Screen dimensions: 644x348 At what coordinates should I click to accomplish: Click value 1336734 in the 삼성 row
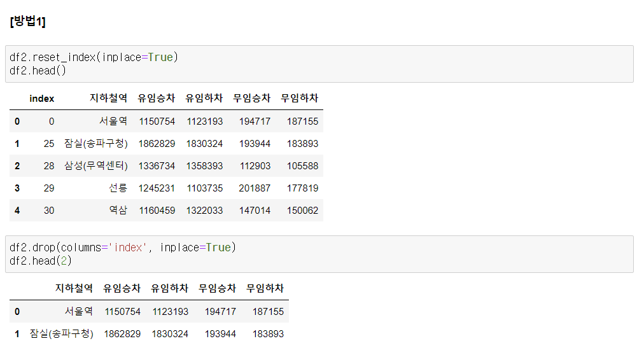point(157,166)
